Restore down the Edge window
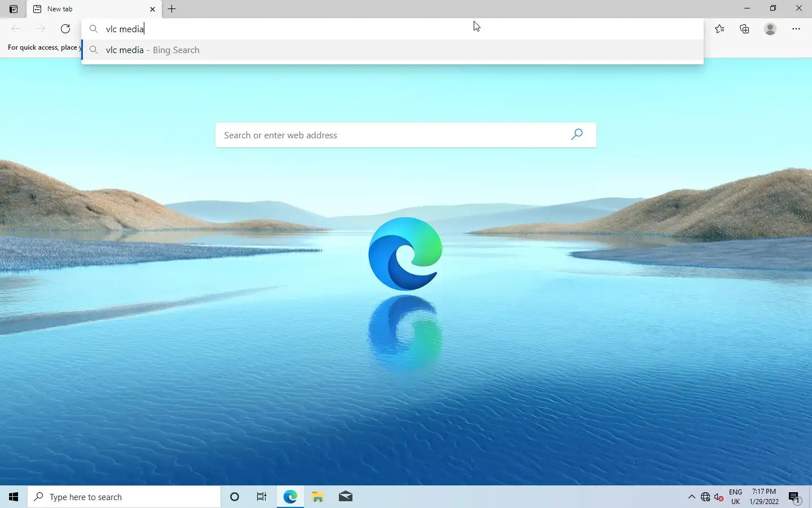Image resolution: width=812 pixels, height=508 pixels. point(773,8)
